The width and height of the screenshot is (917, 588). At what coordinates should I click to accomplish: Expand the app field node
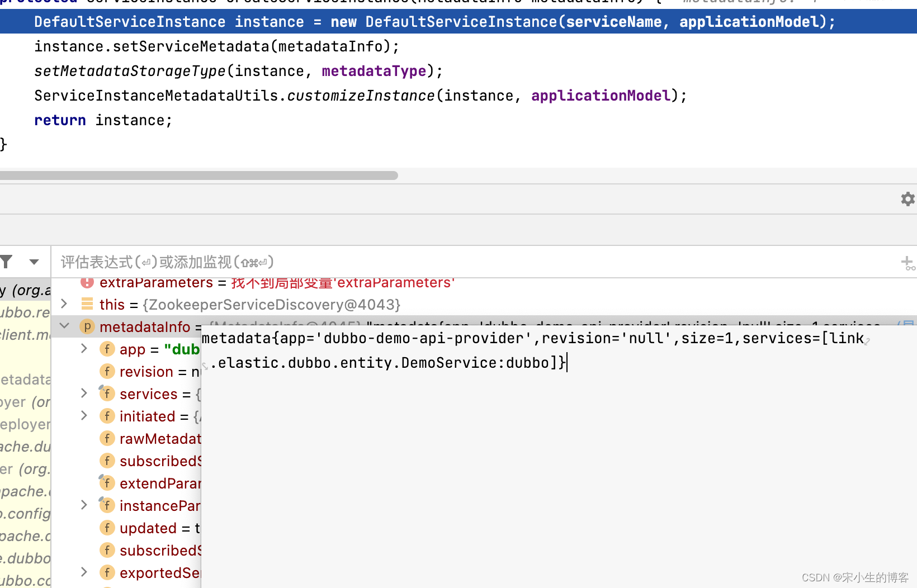[x=84, y=349]
